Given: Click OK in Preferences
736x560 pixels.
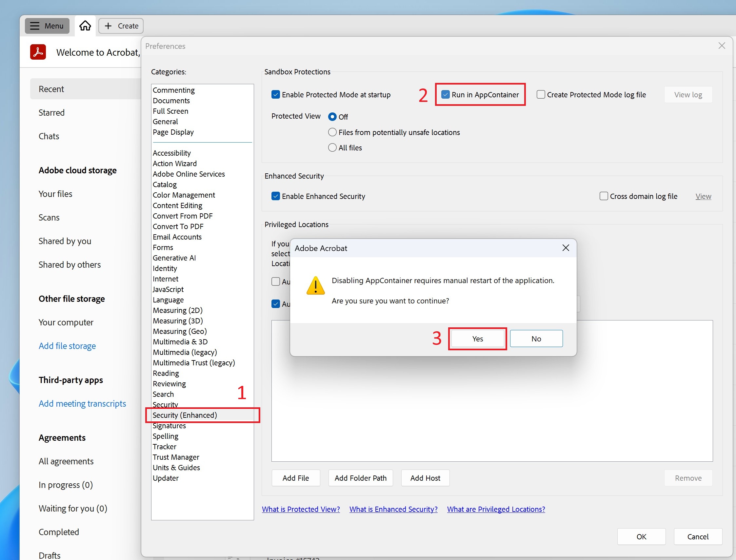Looking at the screenshot, I should point(641,537).
